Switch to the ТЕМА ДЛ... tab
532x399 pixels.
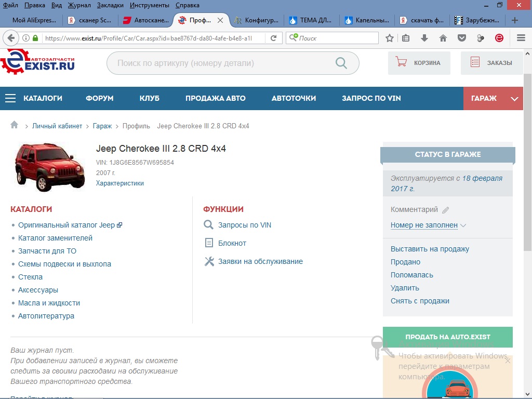click(312, 20)
